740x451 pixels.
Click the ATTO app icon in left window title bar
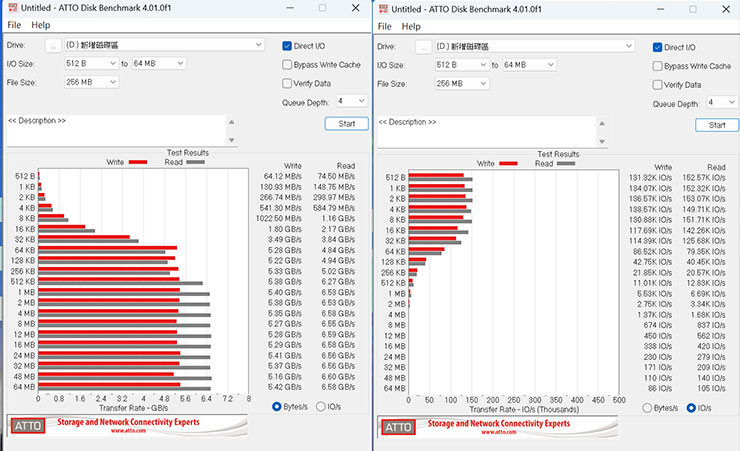point(12,8)
